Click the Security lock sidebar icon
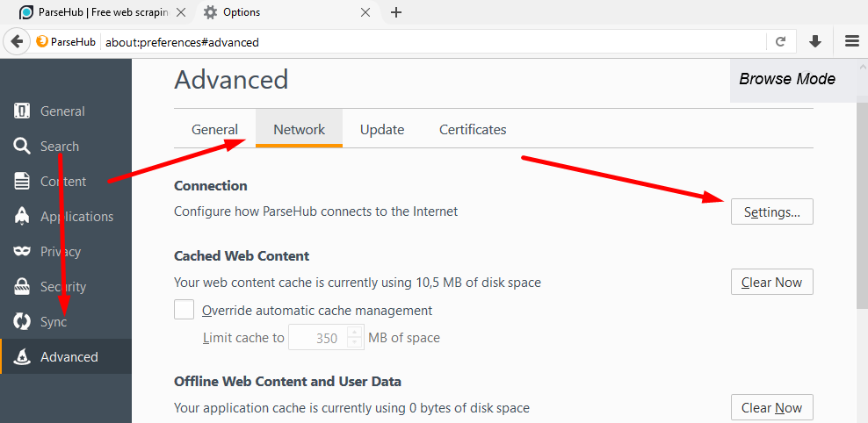 (x=22, y=286)
